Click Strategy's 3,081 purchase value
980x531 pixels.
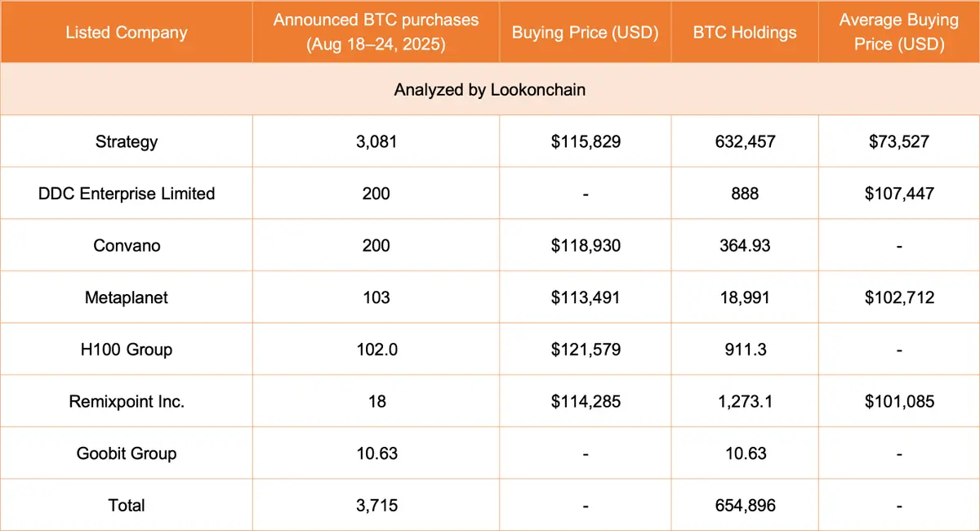pos(376,141)
